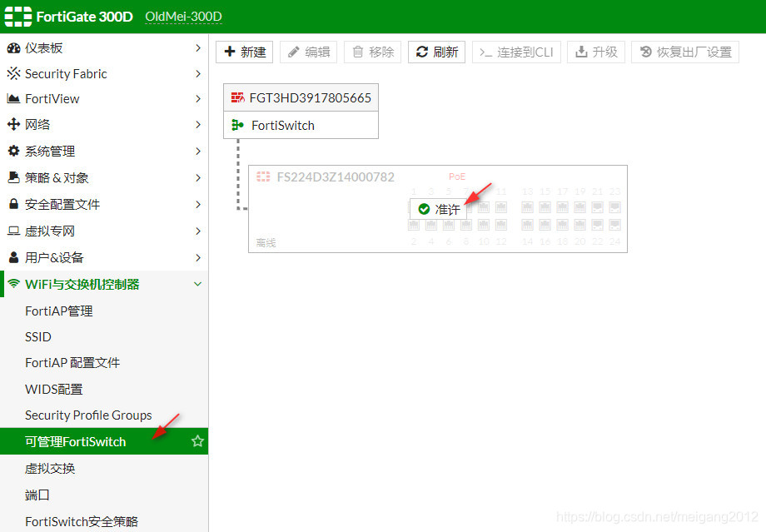
Task: Open FortiAP管理 submenu item
Action: pos(104,311)
